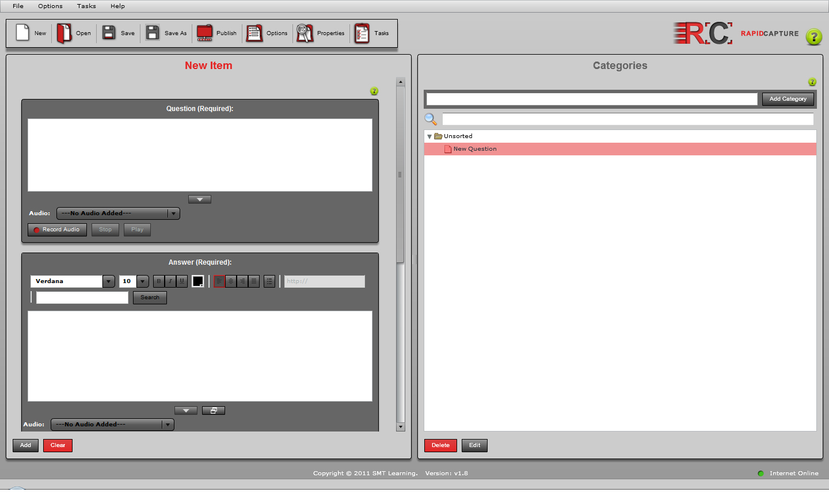829x504 pixels.
Task: Click the bullet list icon in Answer toolbar
Action: [269, 281]
